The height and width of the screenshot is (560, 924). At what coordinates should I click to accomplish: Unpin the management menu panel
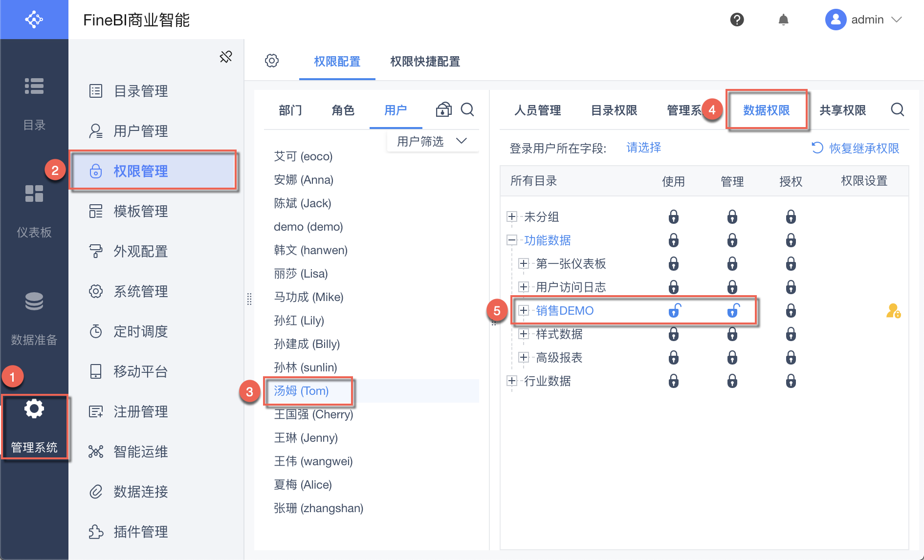pyautogui.click(x=226, y=57)
